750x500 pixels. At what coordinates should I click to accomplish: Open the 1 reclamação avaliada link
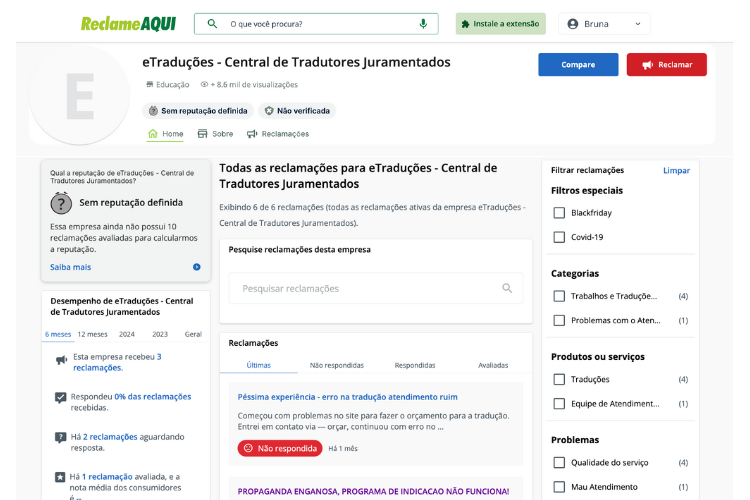(x=107, y=477)
